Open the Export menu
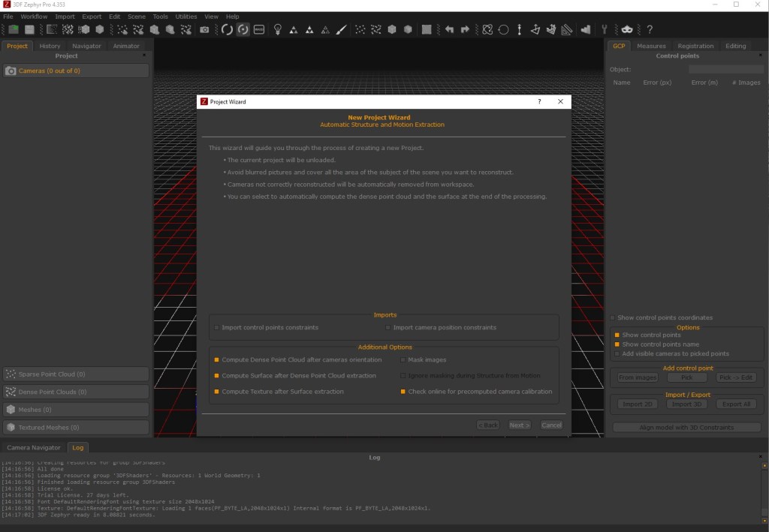The width and height of the screenshot is (769, 532). point(92,17)
